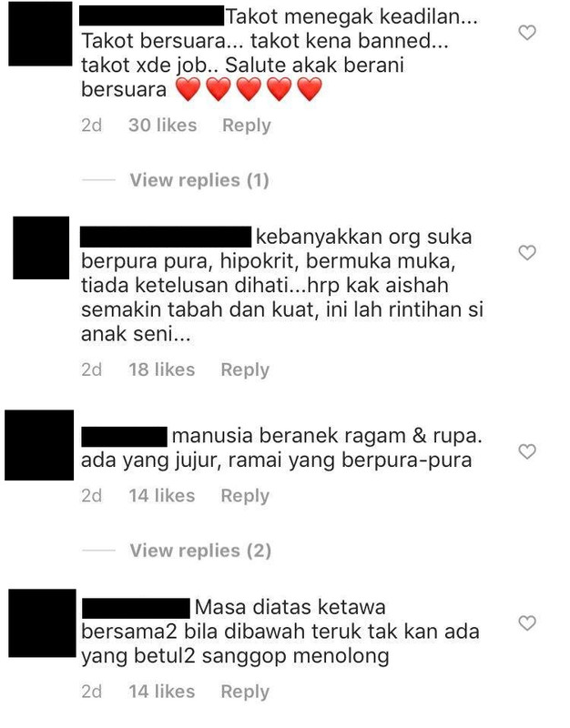View 14 likes on 'manusia beranek' comment
Screen dimensions: 570x728
(x=162, y=496)
